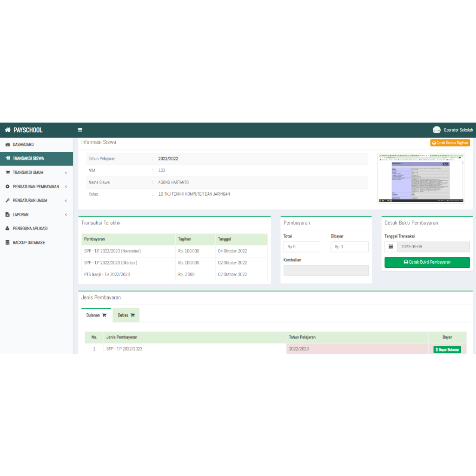Image resolution: width=476 pixels, height=476 pixels.
Task: Click the Pengaturan Pembayaran gear icon
Action: [x=7, y=186]
